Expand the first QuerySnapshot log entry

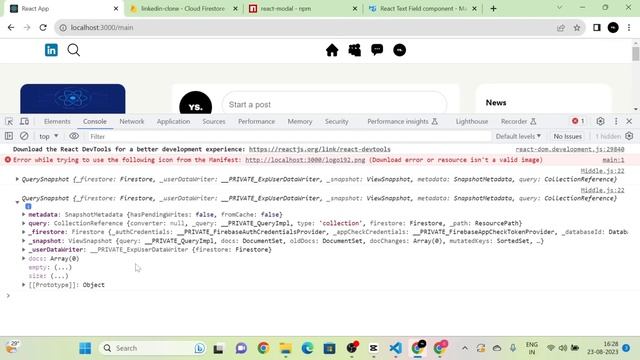17,179
